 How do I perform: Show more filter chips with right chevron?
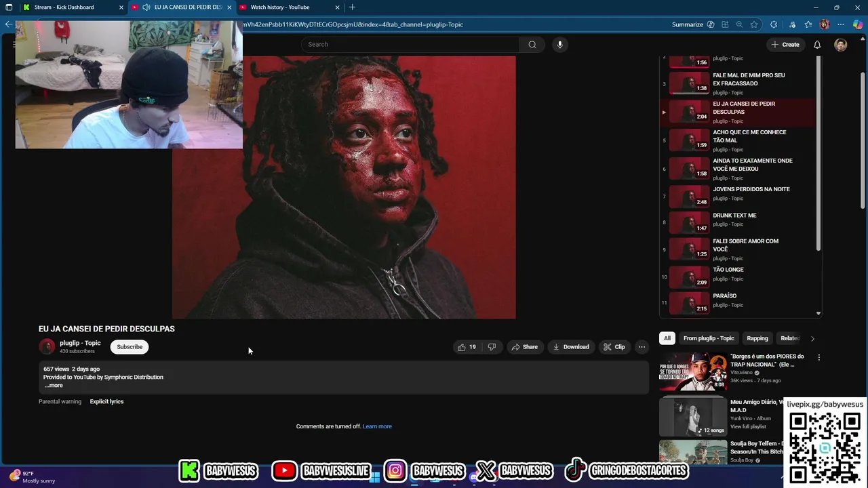point(812,338)
